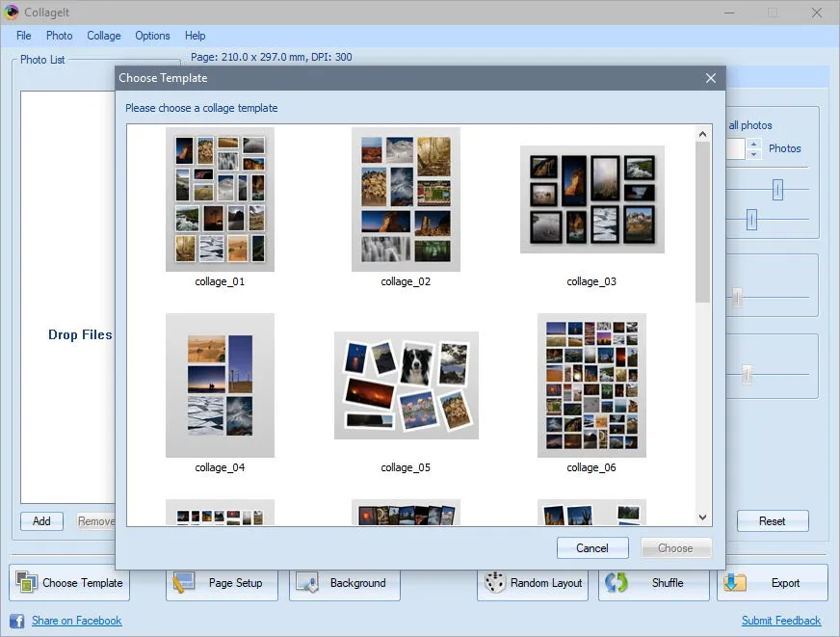Click the Background picture icon
The height and width of the screenshot is (637, 840).
[x=307, y=582]
